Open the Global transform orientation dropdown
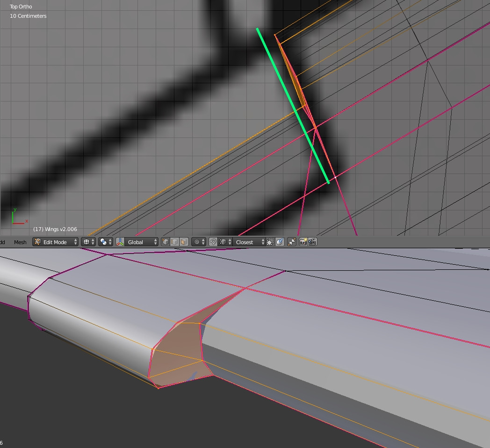490x448 pixels. tap(138, 242)
